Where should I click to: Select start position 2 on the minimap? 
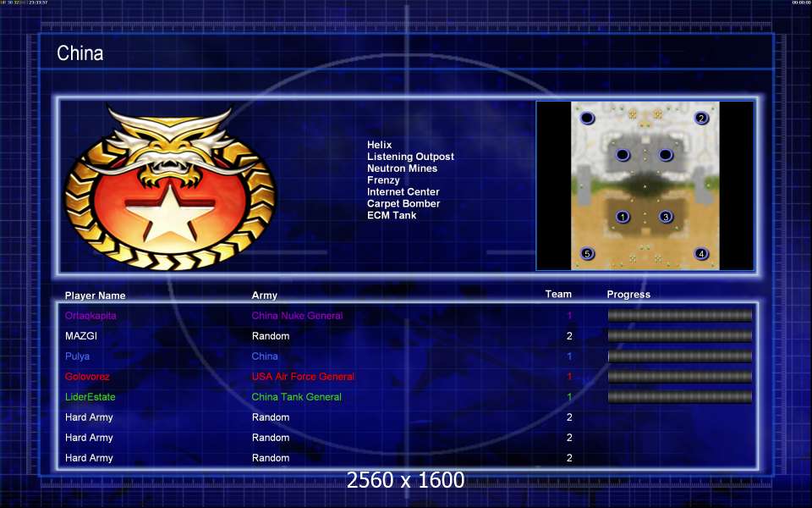click(701, 119)
